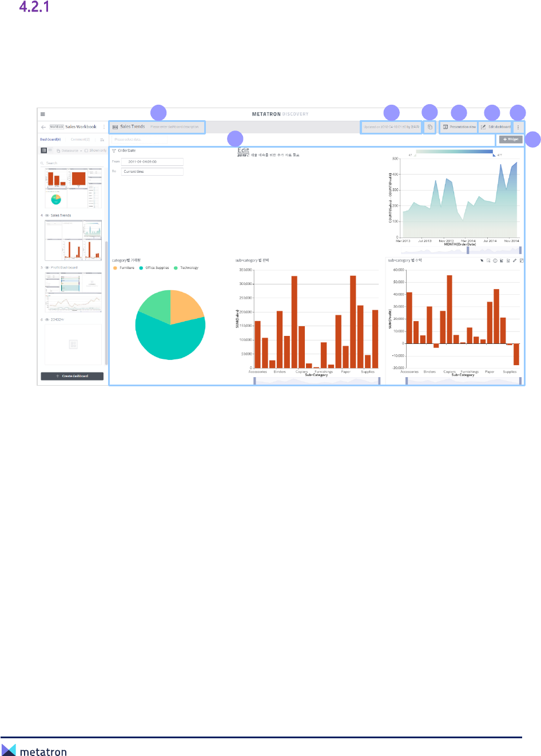
Task: Open the hamburger menu icon
Action: (x=43, y=114)
